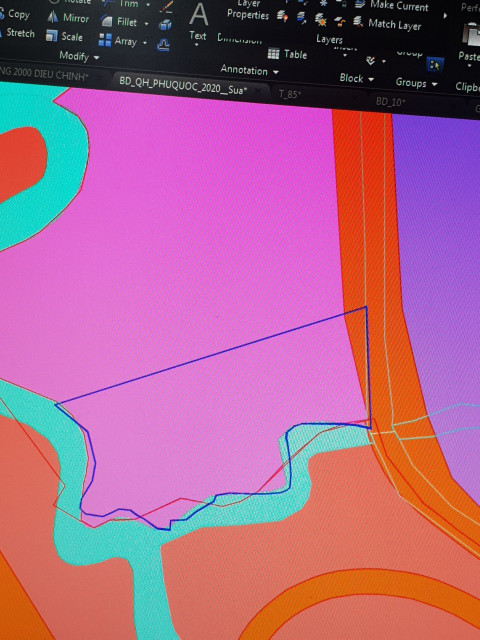
Task: Select the Copy command in Modify panel
Action: 14,14
